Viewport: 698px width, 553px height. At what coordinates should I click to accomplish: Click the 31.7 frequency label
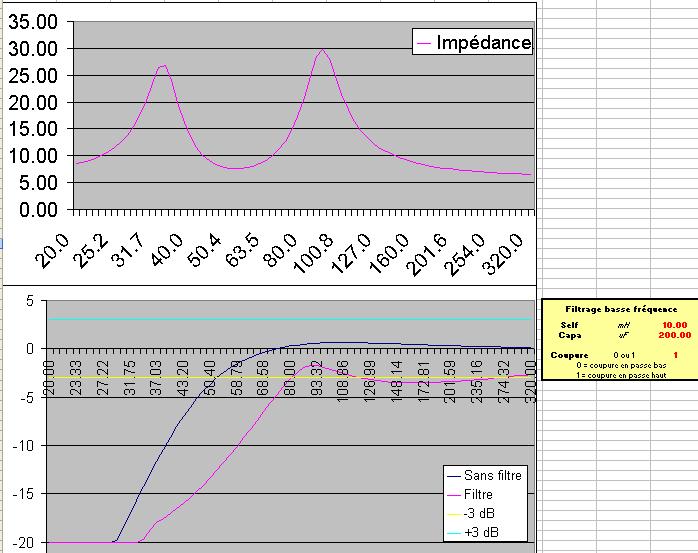[x=128, y=250]
